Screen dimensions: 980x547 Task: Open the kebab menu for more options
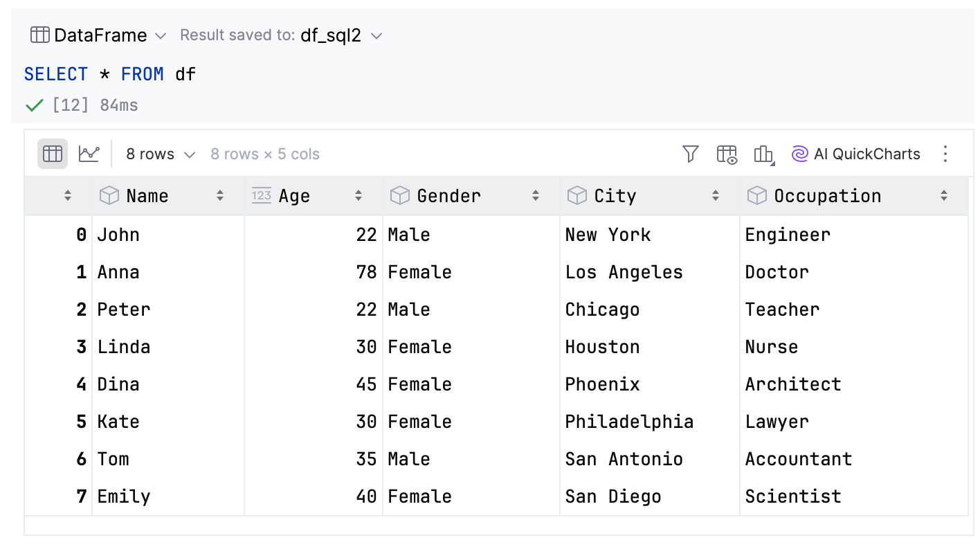945,154
